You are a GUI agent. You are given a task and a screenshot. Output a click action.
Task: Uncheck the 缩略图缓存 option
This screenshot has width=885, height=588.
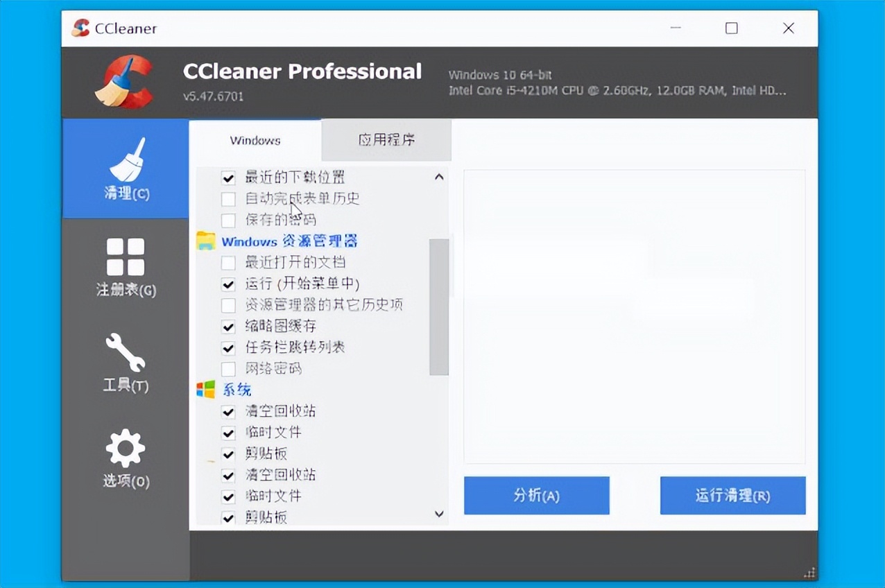[228, 327]
